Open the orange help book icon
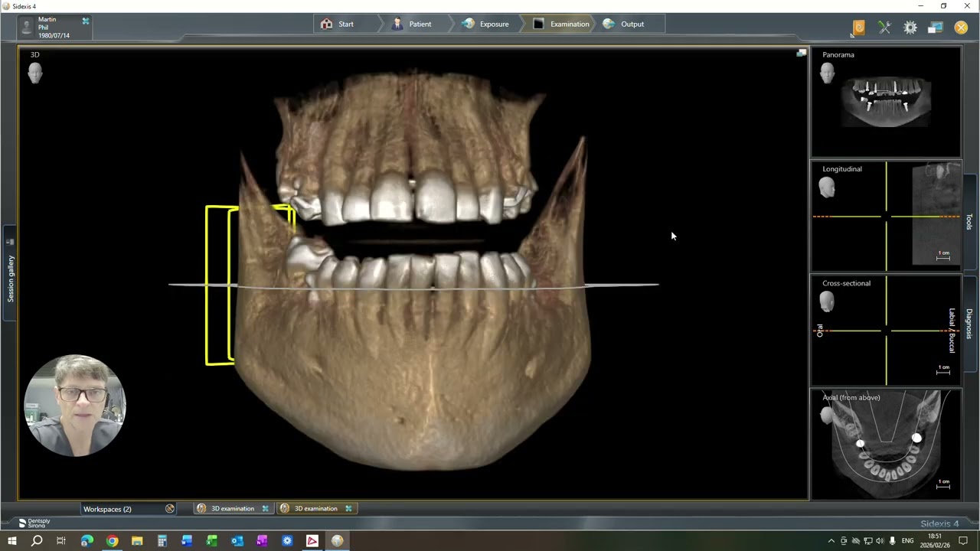The image size is (980, 551). coord(858,28)
